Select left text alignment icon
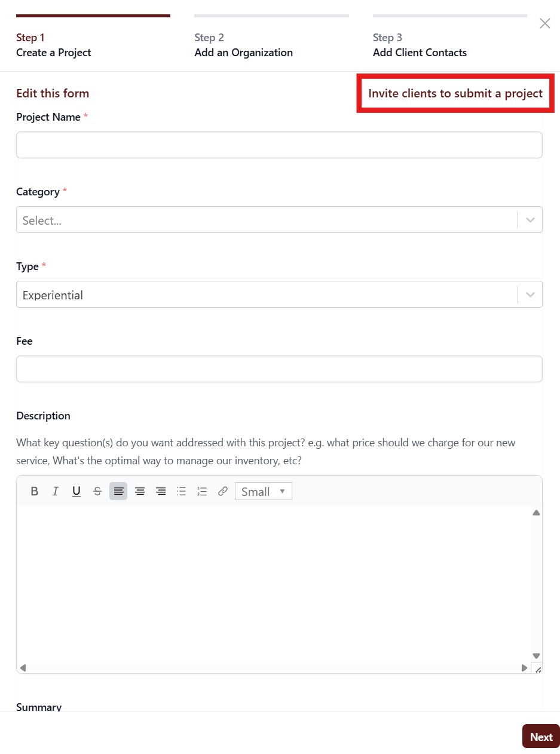Viewport: 560px width, 754px height. click(118, 491)
